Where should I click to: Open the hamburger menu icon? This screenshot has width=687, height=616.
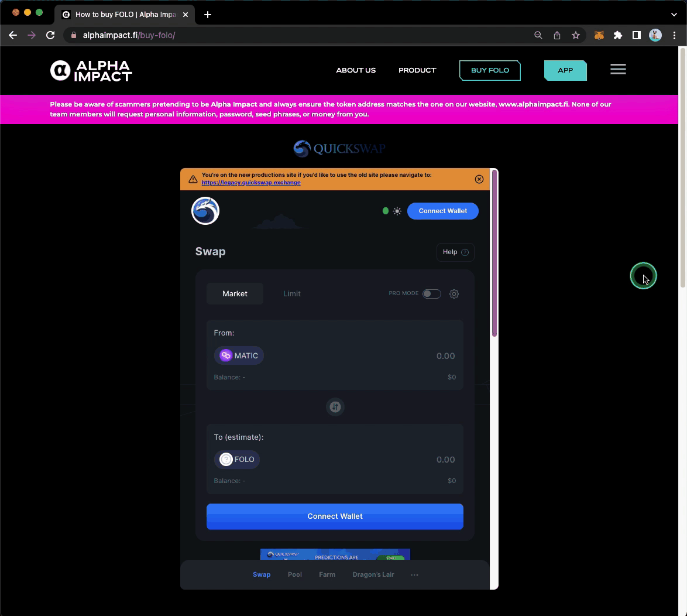(618, 69)
